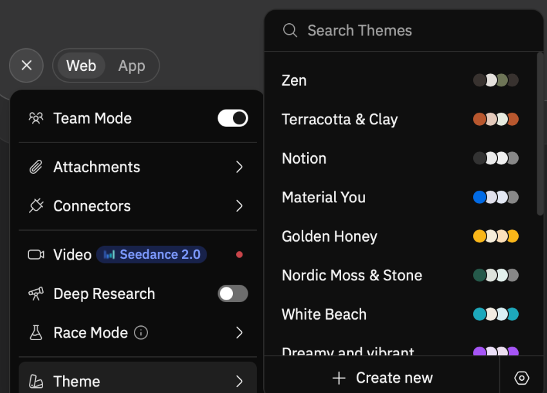Expand the Connectors submenu chevron
547x393 pixels.
click(x=239, y=206)
